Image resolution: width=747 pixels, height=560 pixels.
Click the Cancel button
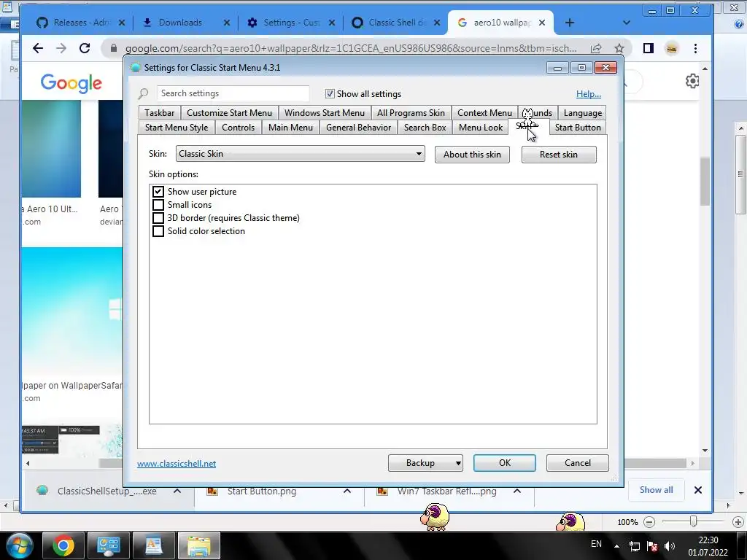pyautogui.click(x=578, y=463)
